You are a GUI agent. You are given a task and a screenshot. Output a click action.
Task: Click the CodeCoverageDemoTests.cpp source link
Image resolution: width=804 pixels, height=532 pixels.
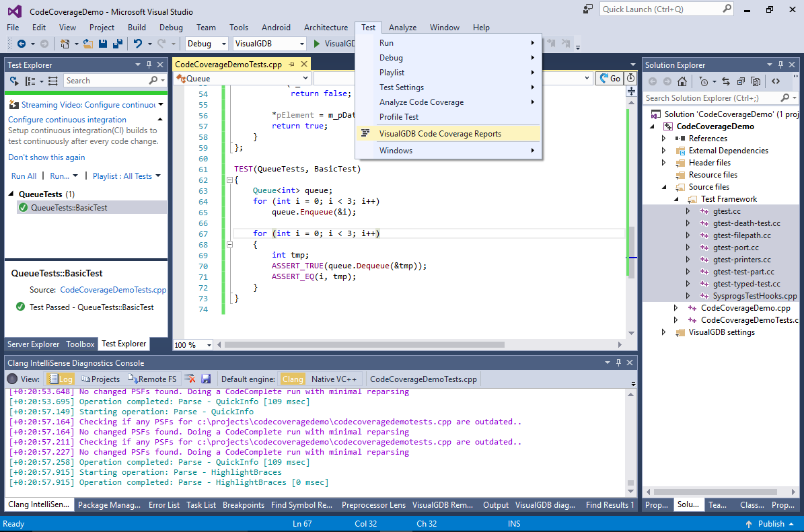[113, 290]
